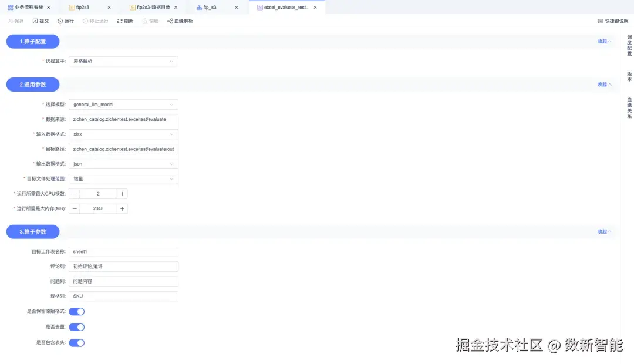The height and width of the screenshot is (364, 634).
Task: Increase the CPU核数 value with the plus stepper
Action: tap(122, 193)
